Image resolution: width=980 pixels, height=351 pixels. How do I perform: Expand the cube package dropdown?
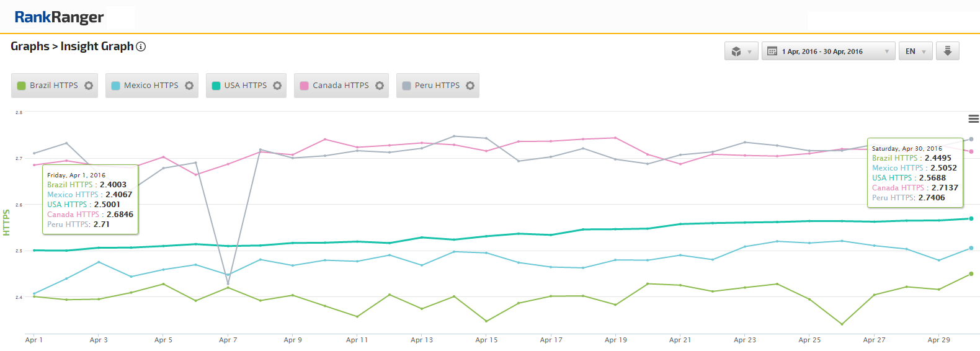point(741,51)
